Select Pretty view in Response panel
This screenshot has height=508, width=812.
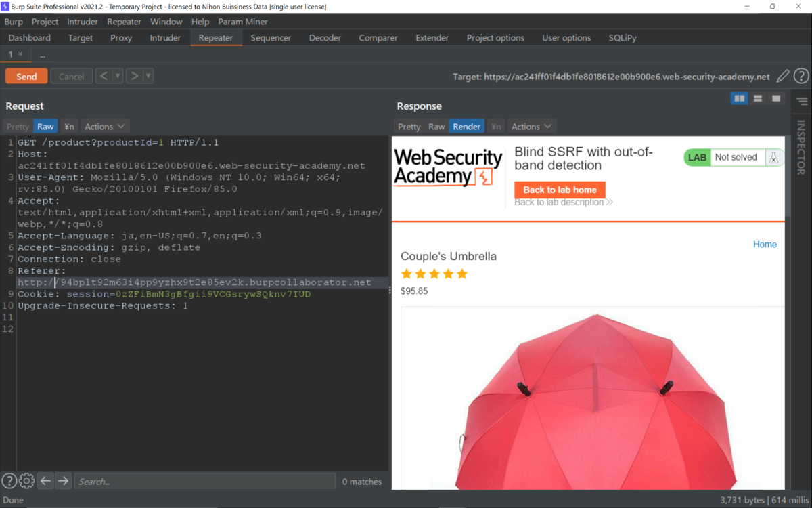(409, 127)
